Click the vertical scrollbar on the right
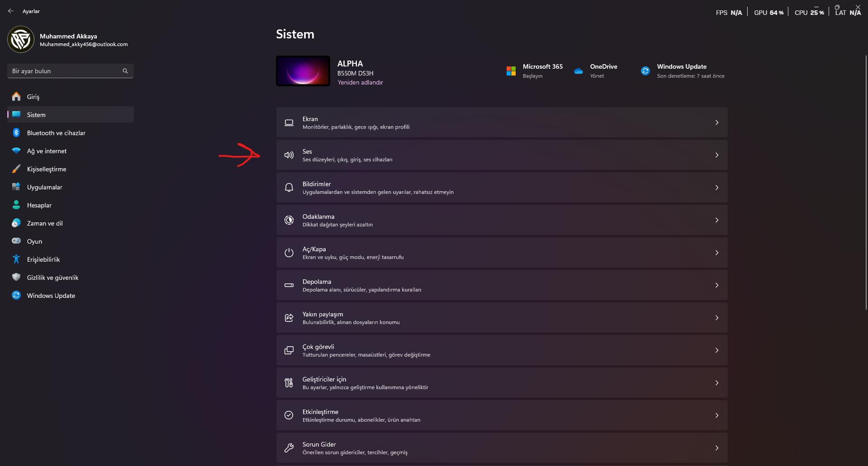Screen dimensions: 868x466 (x=866, y=182)
